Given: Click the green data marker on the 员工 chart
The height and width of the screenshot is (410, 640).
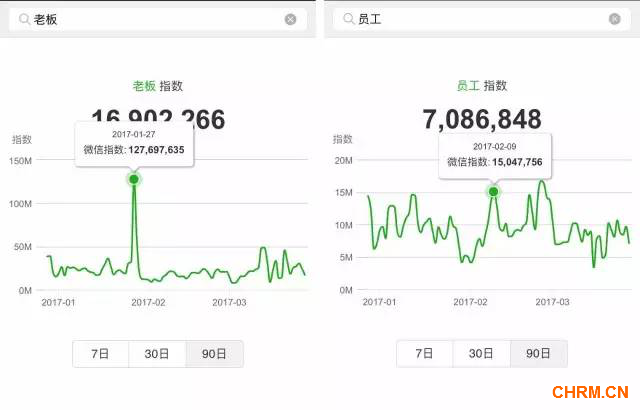Looking at the screenshot, I should (493, 191).
